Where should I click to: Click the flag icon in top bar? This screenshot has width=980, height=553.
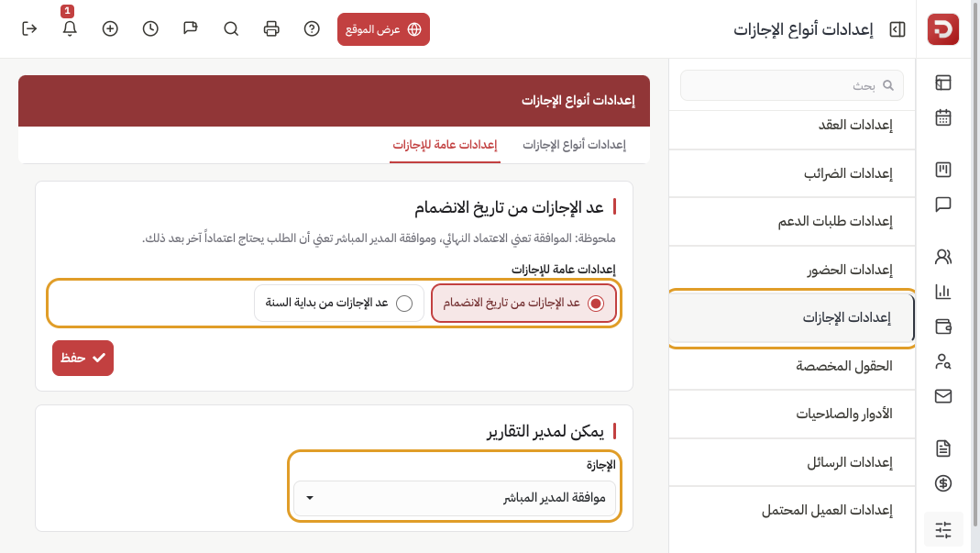[191, 28]
